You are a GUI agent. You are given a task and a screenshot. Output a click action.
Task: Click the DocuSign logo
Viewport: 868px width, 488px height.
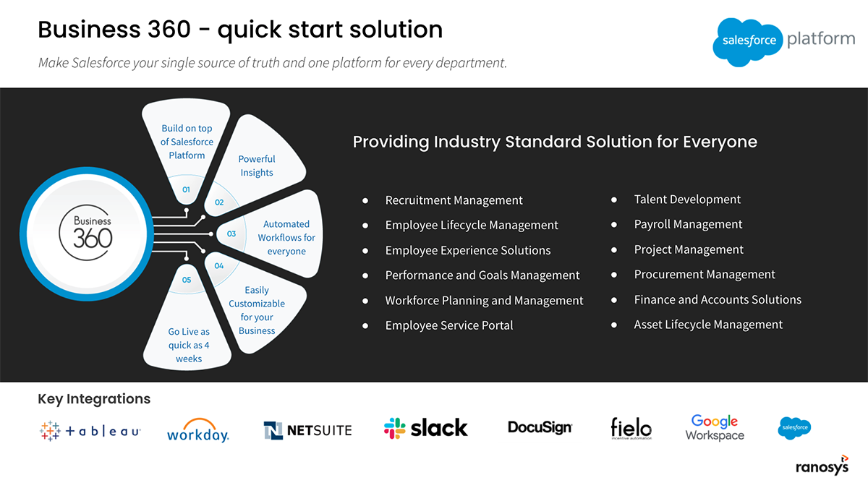coord(540,428)
